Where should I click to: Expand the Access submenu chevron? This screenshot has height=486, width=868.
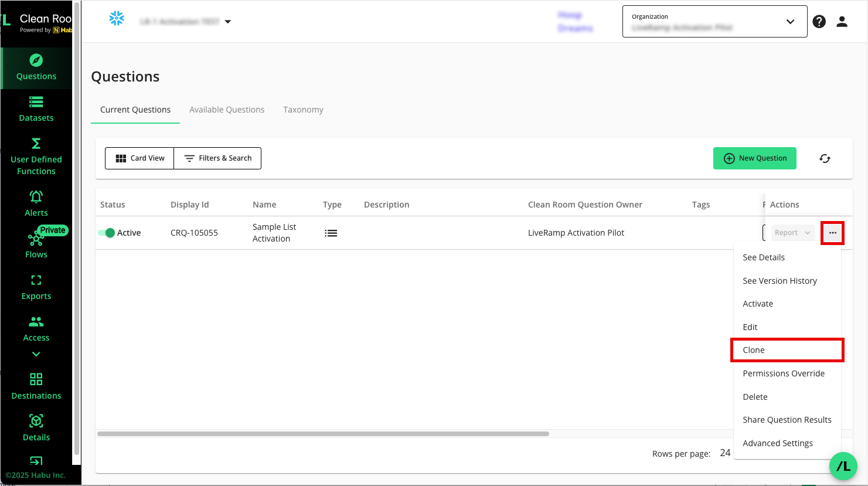pos(36,354)
